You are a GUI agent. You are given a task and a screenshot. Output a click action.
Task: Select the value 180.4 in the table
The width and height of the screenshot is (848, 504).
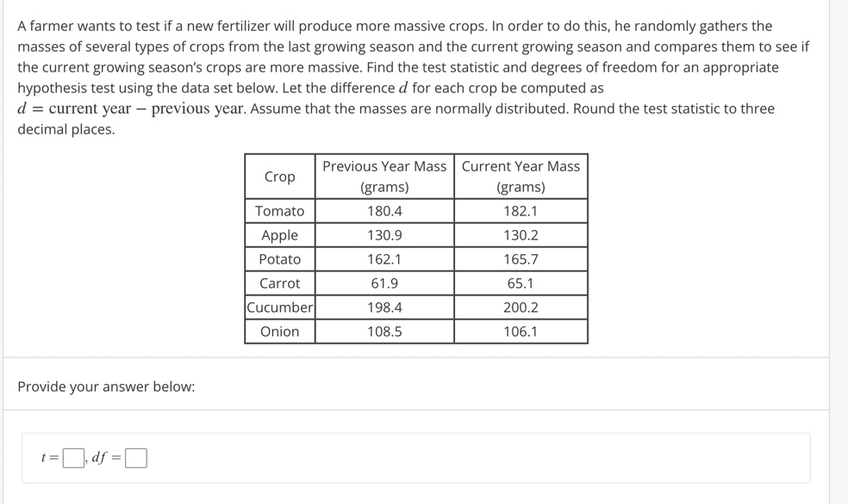[x=385, y=211]
